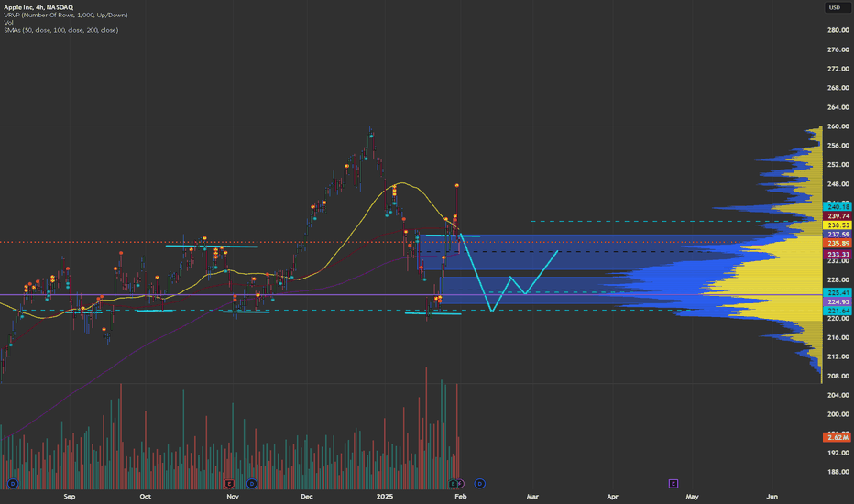Viewport: 854px width, 504px height.
Task: Click the magenta 233.33 price label
Action: click(x=838, y=255)
